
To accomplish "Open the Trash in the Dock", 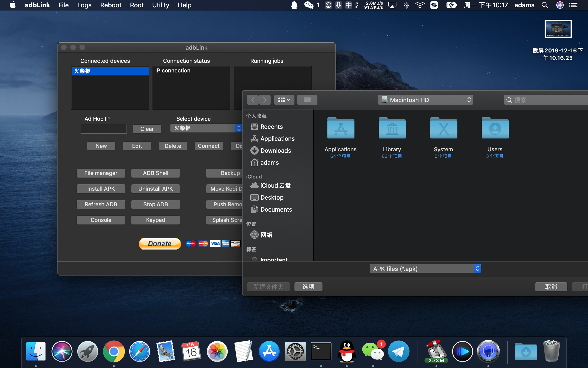I will (551, 351).
